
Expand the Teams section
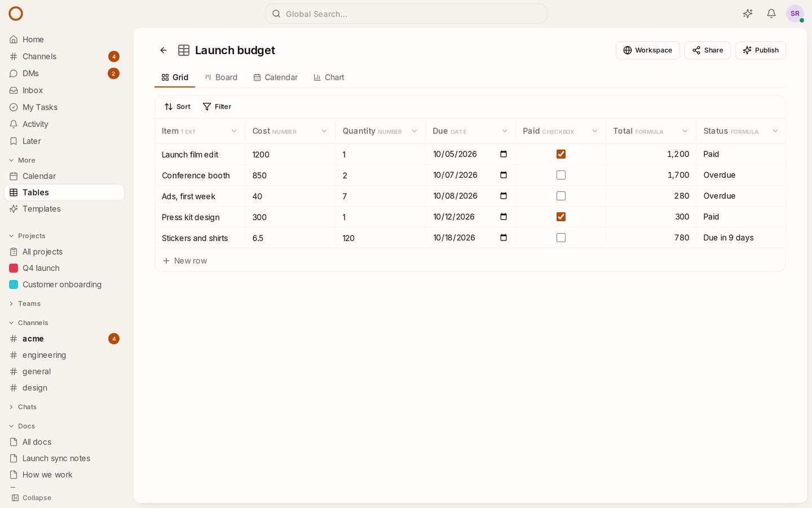[24, 304]
